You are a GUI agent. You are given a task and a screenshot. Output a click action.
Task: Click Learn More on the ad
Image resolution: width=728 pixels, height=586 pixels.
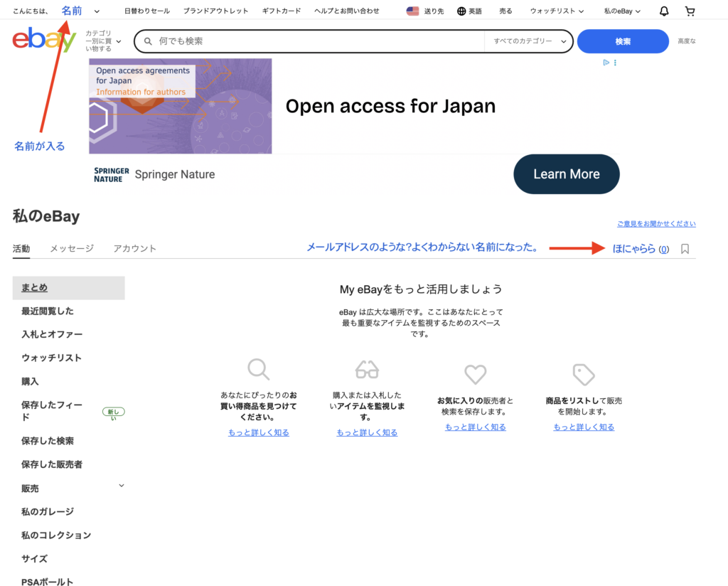[566, 174]
